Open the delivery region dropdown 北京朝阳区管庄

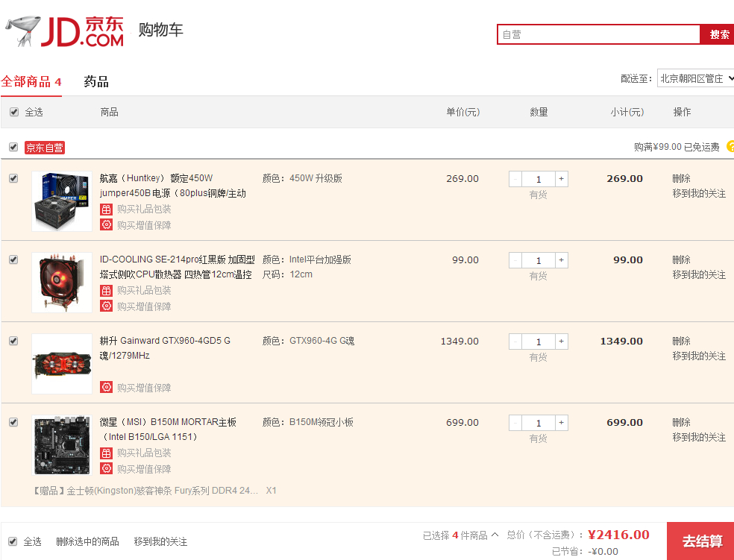(x=695, y=78)
